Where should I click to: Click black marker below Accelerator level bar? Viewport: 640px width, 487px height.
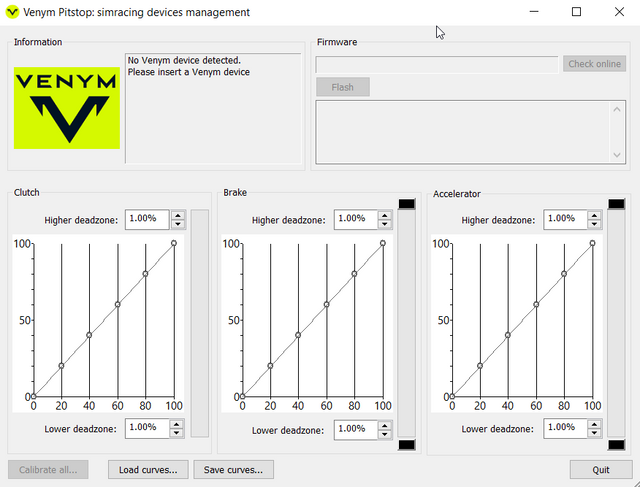pyautogui.click(x=616, y=445)
